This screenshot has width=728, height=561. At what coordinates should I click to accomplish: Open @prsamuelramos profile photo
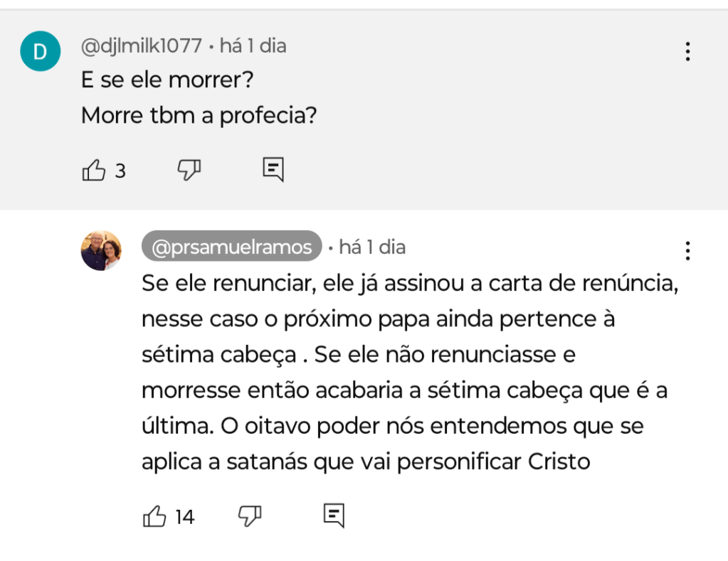[101, 250]
